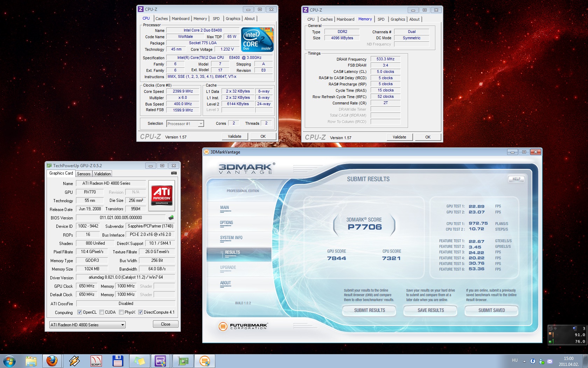Screen dimensions: 588x368
Task: Click the BIOS save chip icon in GPU-Z
Action: point(171,218)
